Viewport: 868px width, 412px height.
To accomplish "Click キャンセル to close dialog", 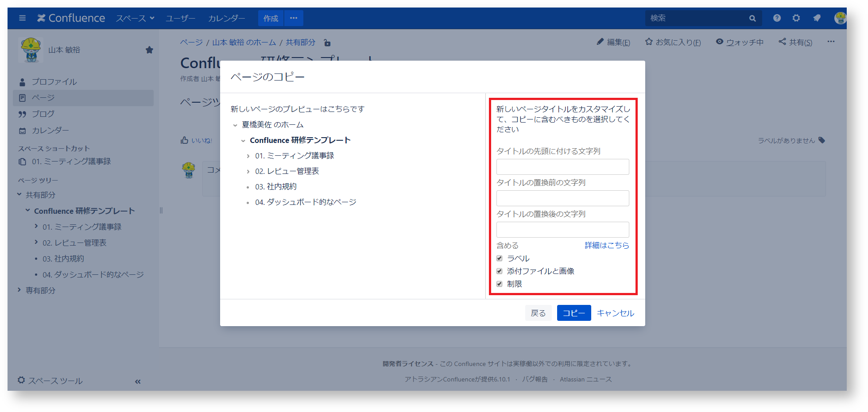I will pos(616,313).
